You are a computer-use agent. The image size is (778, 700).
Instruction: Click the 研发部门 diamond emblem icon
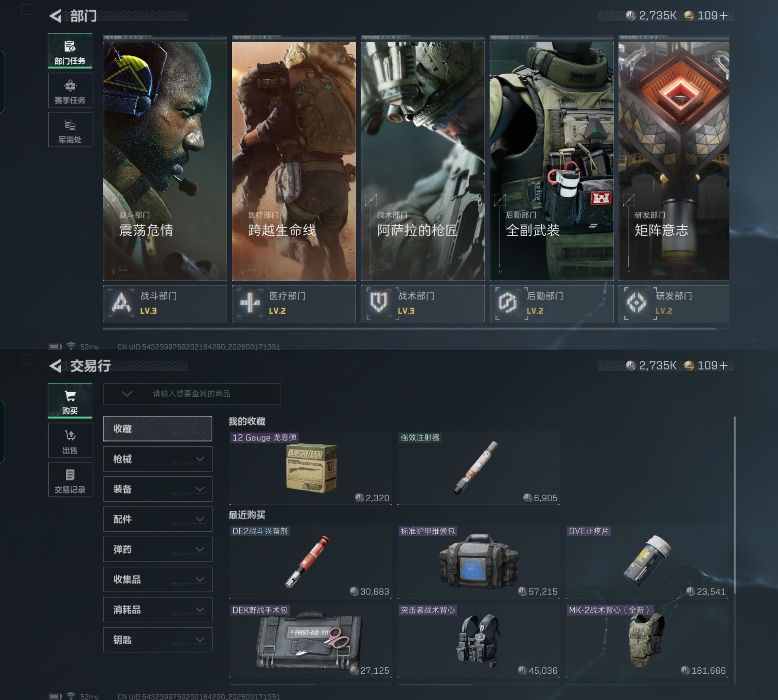pyautogui.click(x=636, y=303)
